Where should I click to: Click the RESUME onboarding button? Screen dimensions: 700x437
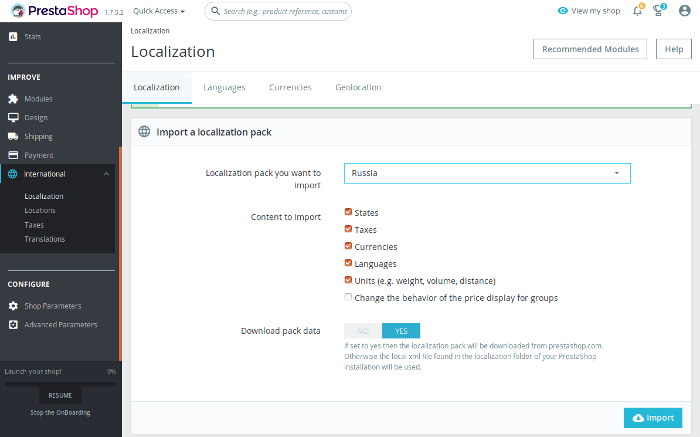(x=60, y=395)
